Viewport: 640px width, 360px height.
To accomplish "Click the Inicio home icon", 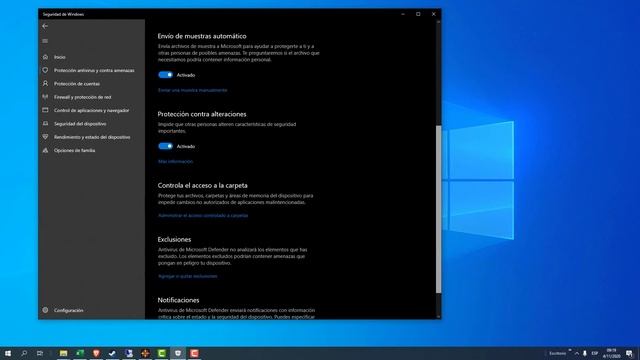I will click(45, 57).
